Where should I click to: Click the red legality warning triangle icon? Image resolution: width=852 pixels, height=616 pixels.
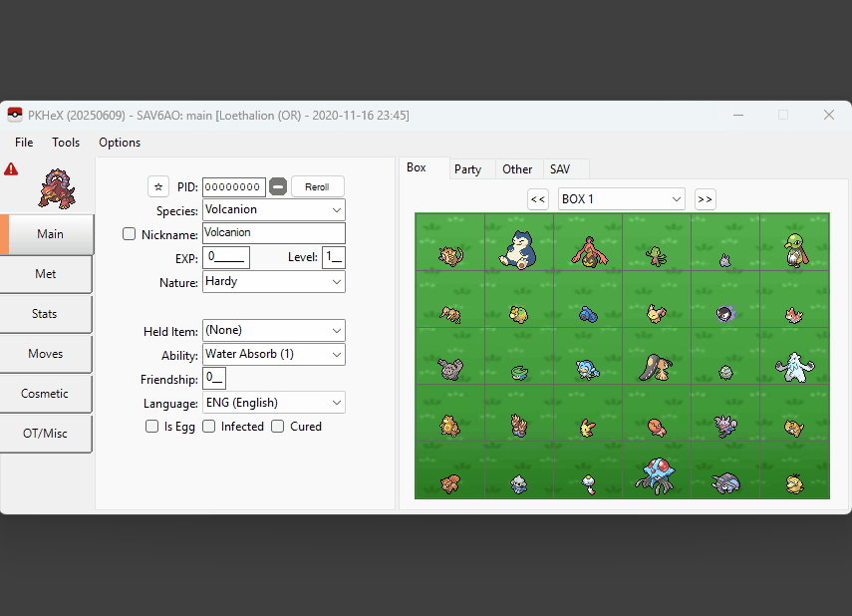[x=11, y=169]
